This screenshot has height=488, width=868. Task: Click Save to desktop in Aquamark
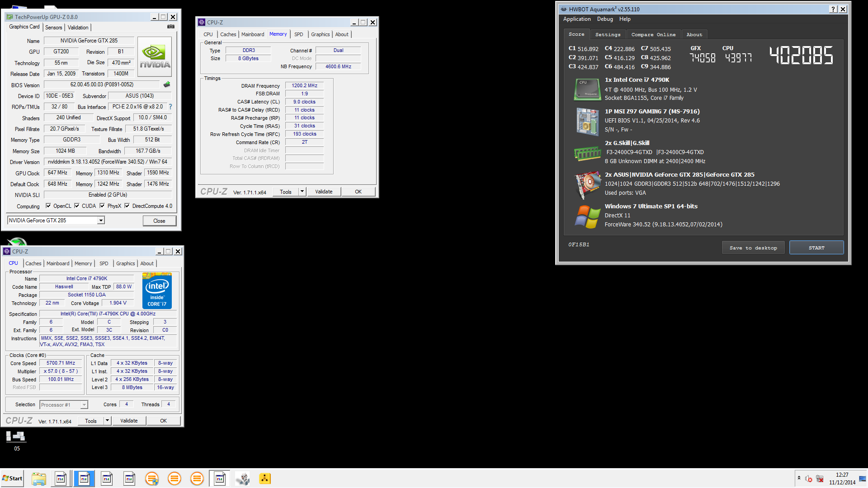(x=753, y=248)
